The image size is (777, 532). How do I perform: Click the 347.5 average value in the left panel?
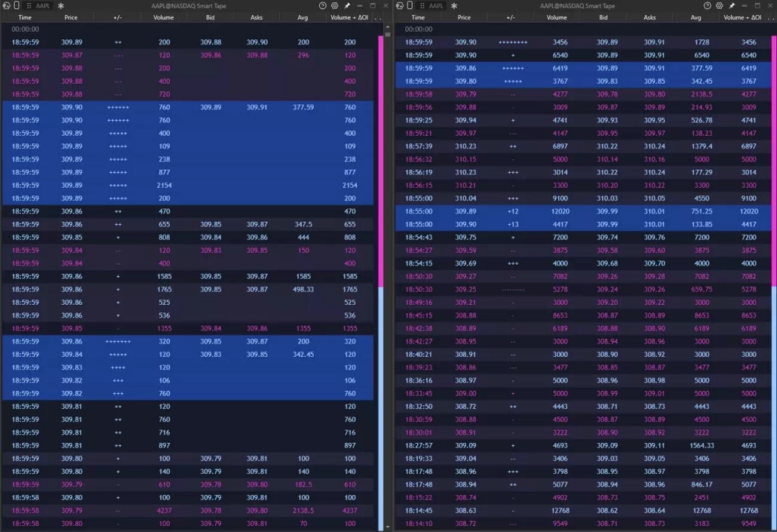(303, 224)
